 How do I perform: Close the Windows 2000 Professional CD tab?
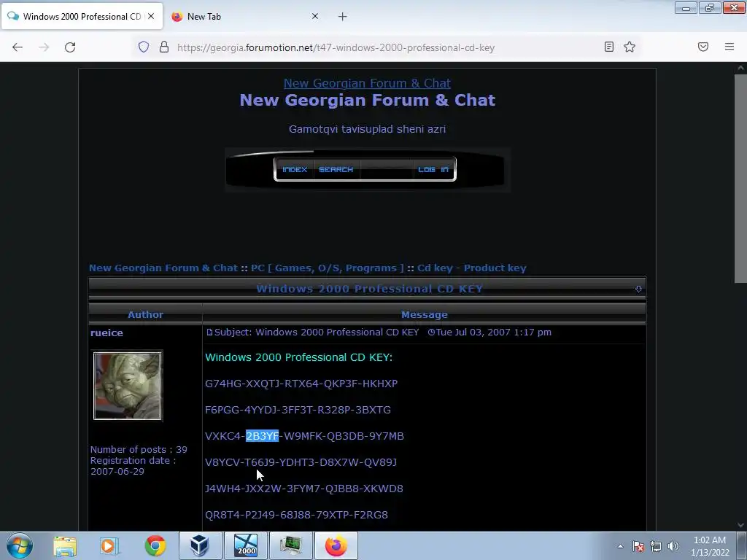point(151,16)
